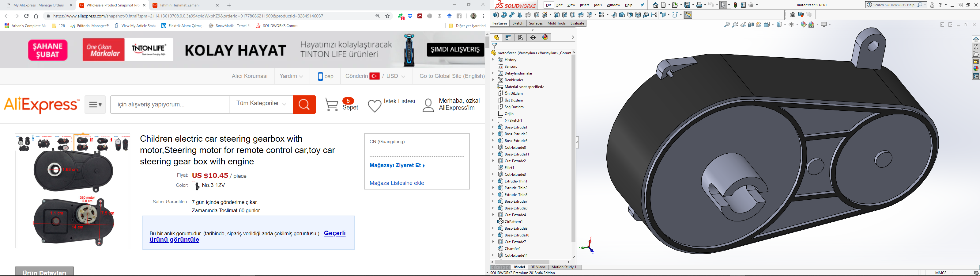Expand the manager tabs right chevron
Screen dimensions: 980x276
click(x=573, y=37)
